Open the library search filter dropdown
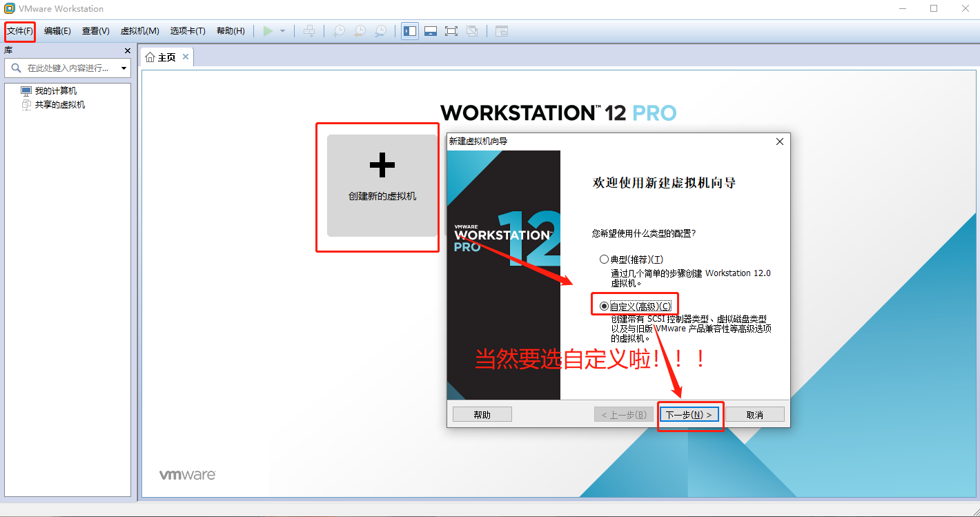980x517 pixels. point(124,68)
